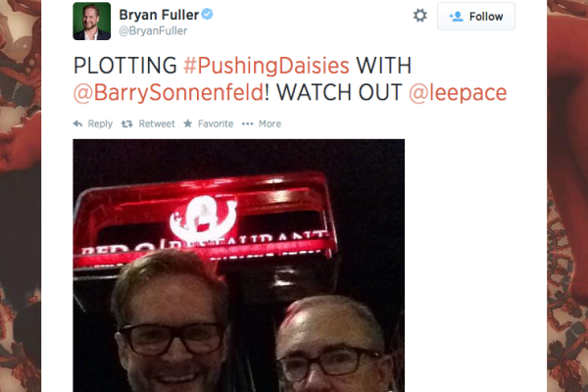
Task: Click the Bryan Fuller display name
Action: [159, 15]
